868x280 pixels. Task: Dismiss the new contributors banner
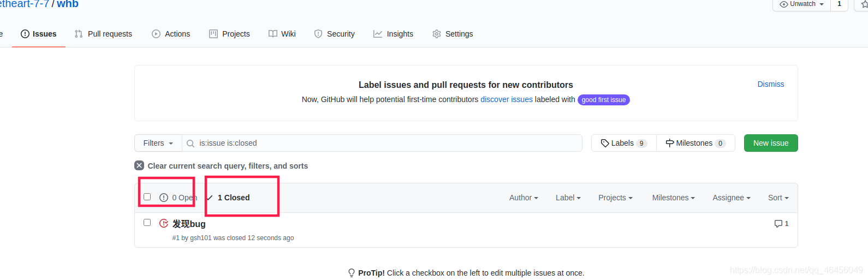point(770,84)
